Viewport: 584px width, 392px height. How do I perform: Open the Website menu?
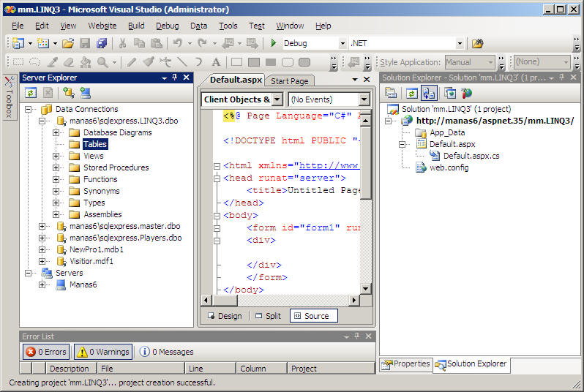pyautogui.click(x=102, y=26)
